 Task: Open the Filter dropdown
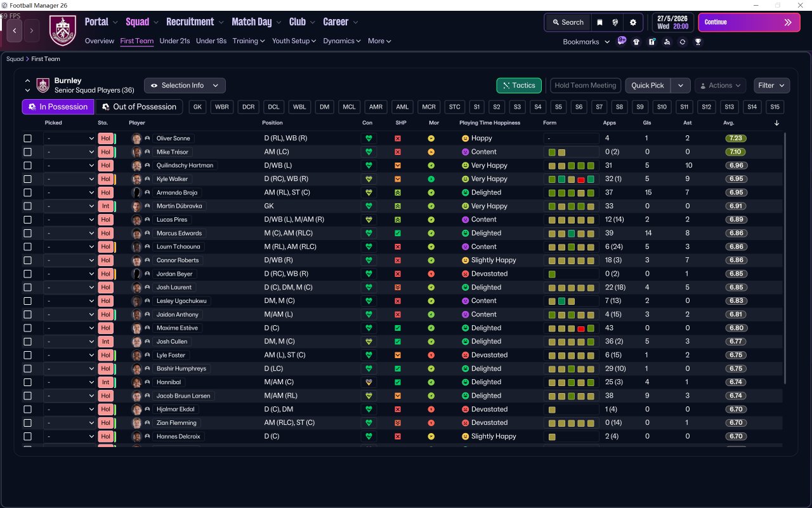(x=772, y=86)
